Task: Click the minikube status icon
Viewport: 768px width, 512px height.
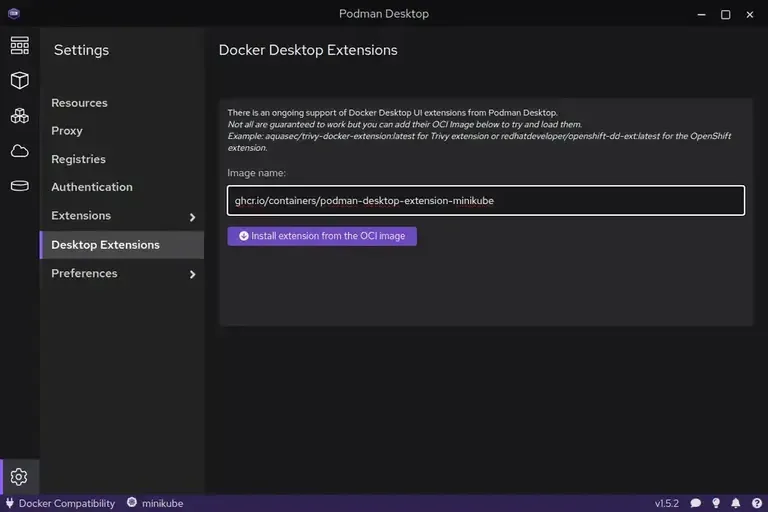Action: [x=132, y=502]
